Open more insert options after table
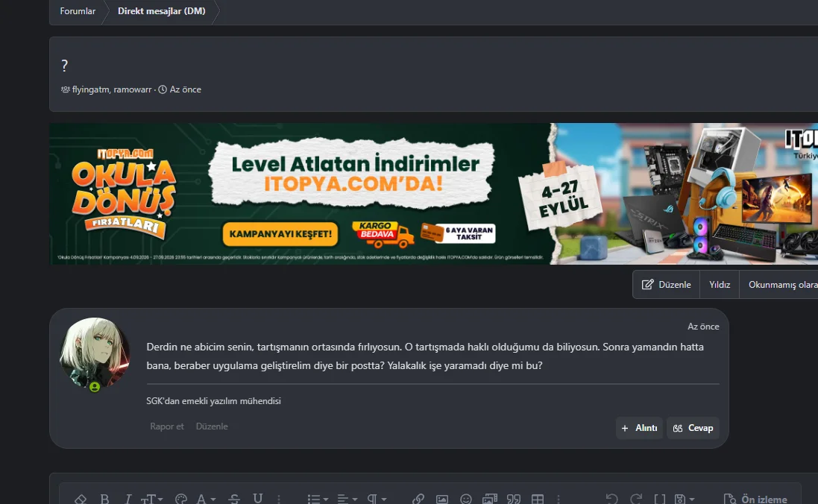This screenshot has width=818, height=504. (559, 500)
